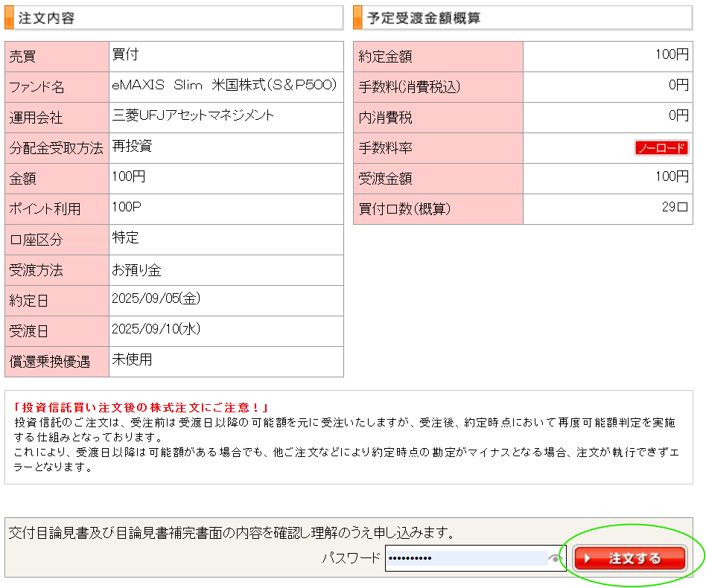
Task: Click the 買付口数(概算) row label
Action: click(x=404, y=209)
